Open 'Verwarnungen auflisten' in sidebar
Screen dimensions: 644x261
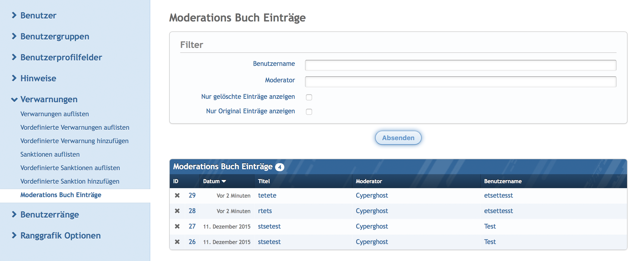coord(54,114)
